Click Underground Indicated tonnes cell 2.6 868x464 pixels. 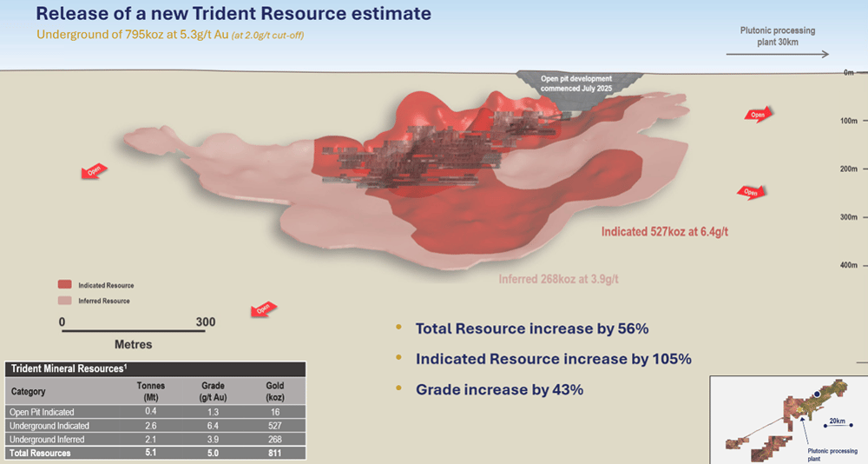tap(150, 426)
